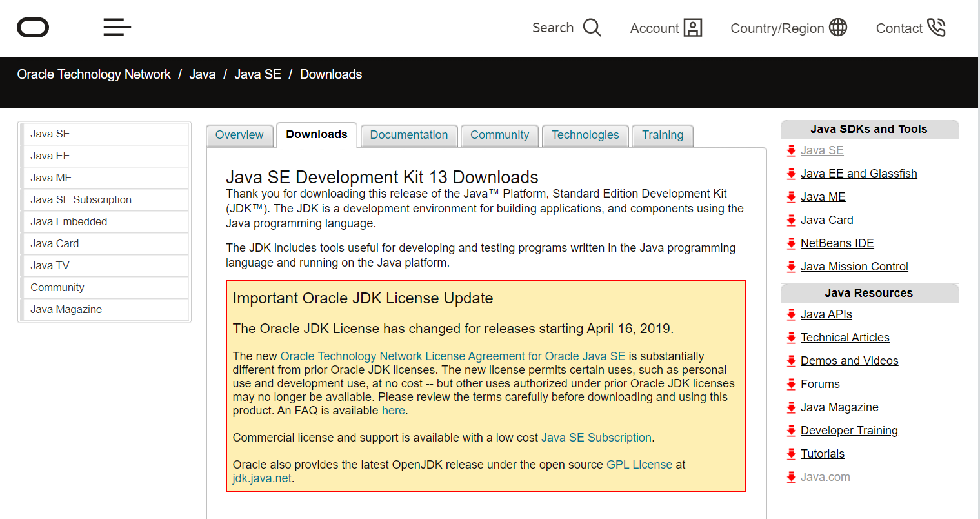The image size is (980, 519).
Task: Click the Downloads breadcrumb link
Action: click(x=331, y=74)
